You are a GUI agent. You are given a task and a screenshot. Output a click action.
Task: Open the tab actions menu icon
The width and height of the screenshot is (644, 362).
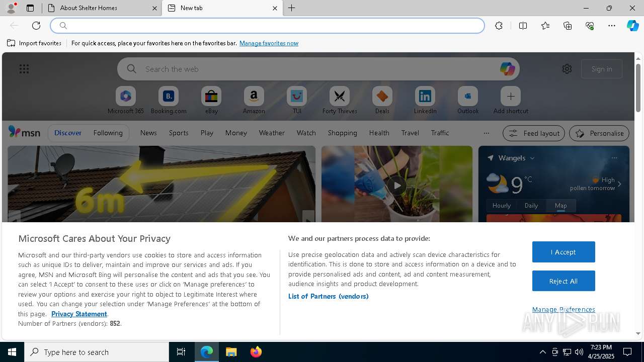(30, 8)
